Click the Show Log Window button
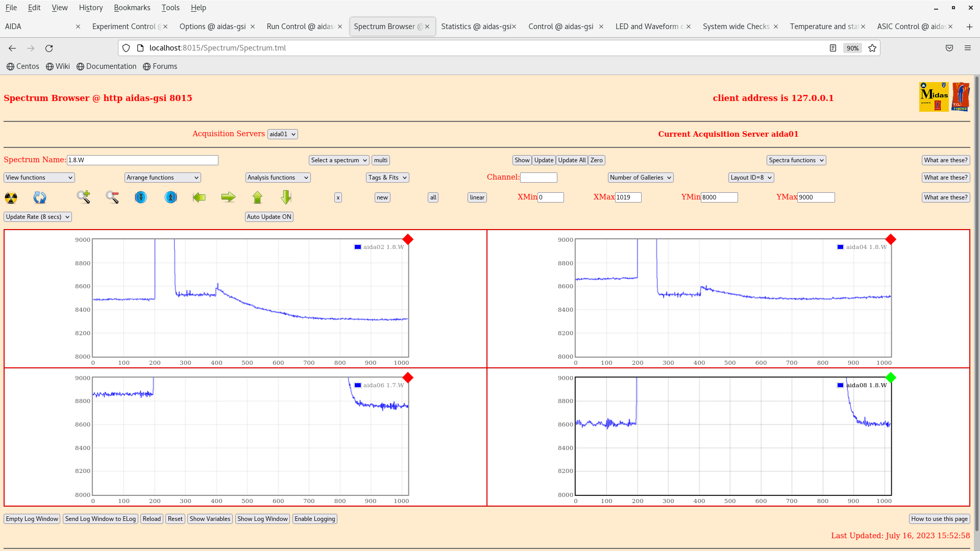The image size is (980, 551). pos(262,519)
